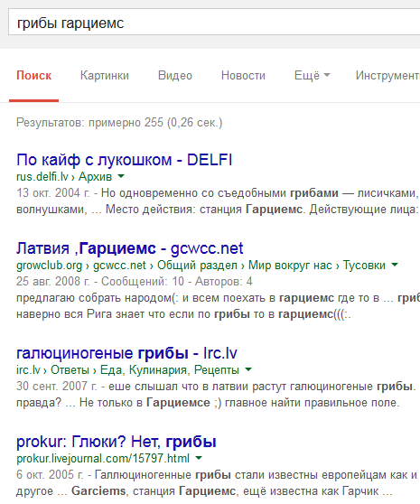Screen dimensions: 420x504
Task: Click the irc.lv › Ответы breadcrumb
Action: [52, 370]
